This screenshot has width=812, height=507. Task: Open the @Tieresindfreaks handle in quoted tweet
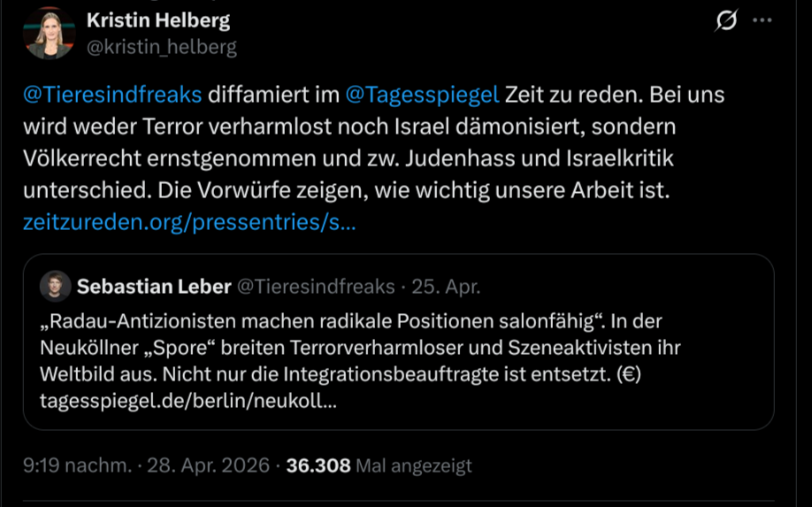click(x=316, y=287)
